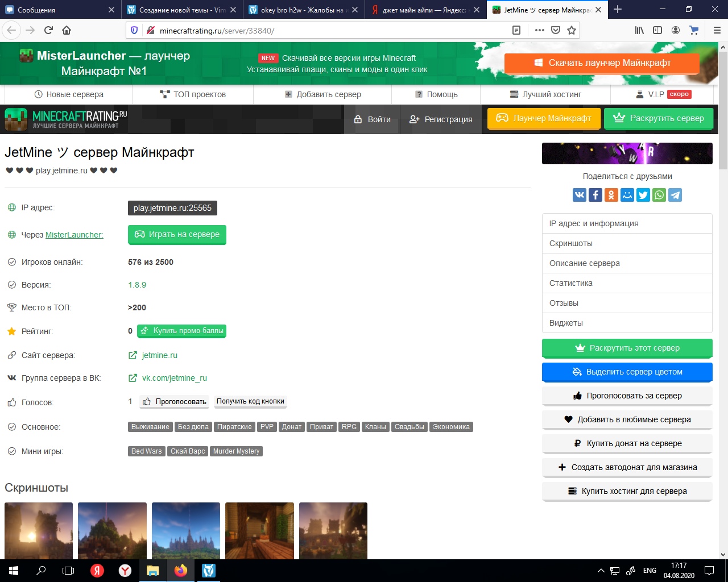Show hidden tray icons chevron
The image size is (728, 582).
[x=601, y=571]
